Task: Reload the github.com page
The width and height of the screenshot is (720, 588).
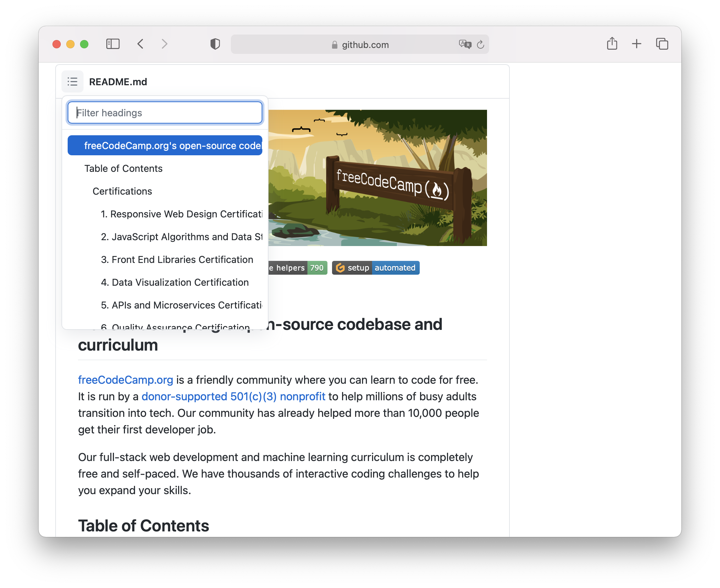Action: (x=480, y=45)
